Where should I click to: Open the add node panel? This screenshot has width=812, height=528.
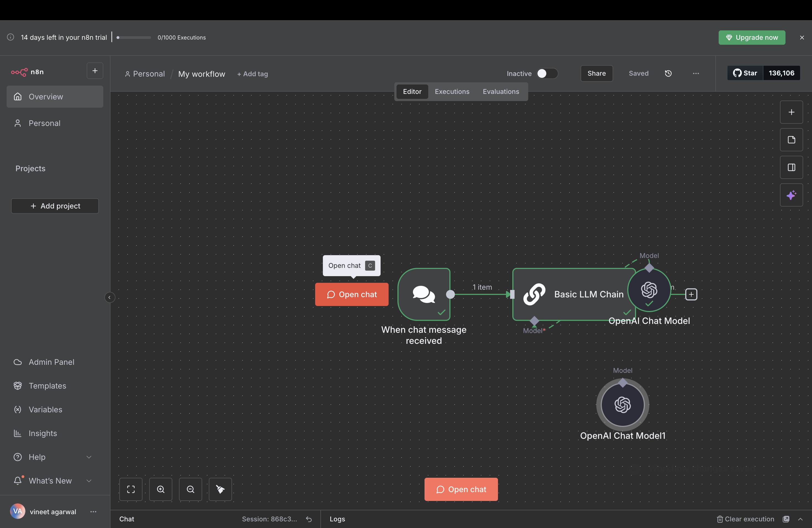point(792,112)
